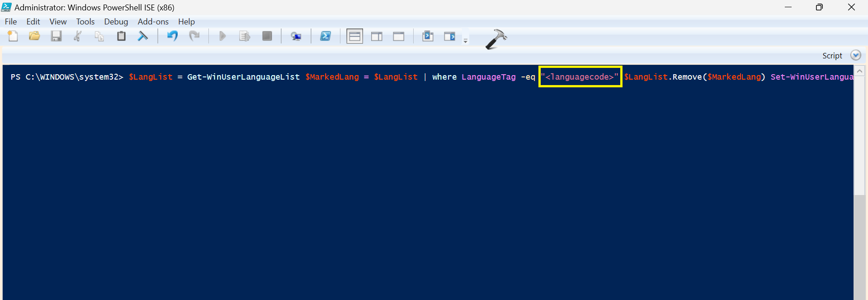Open the View menu
The width and height of the screenshot is (868, 300).
tap(58, 22)
